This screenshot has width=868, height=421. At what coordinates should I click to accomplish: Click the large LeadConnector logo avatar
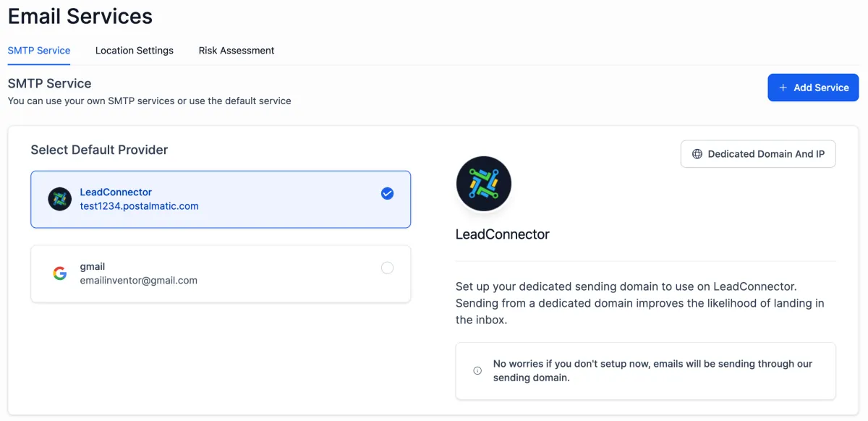tap(484, 184)
